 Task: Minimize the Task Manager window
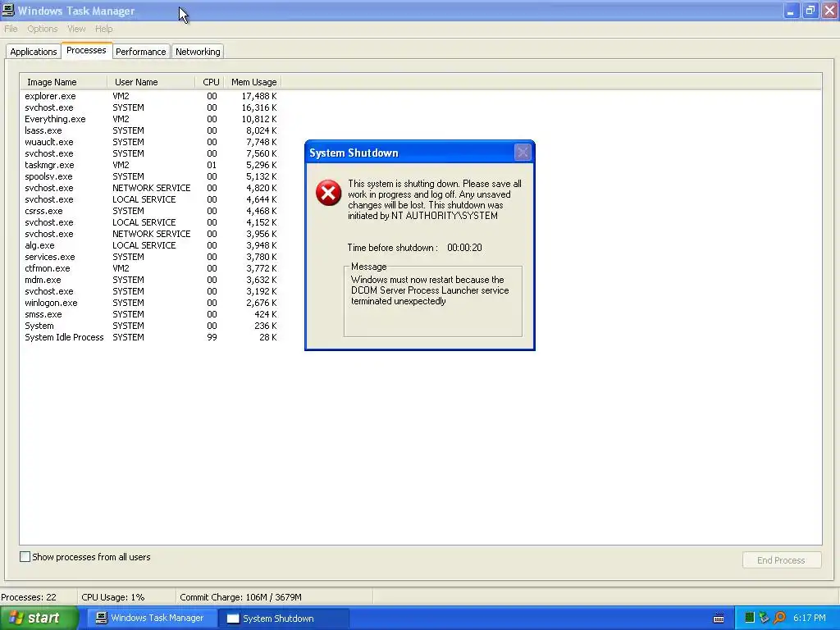click(791, 10)
